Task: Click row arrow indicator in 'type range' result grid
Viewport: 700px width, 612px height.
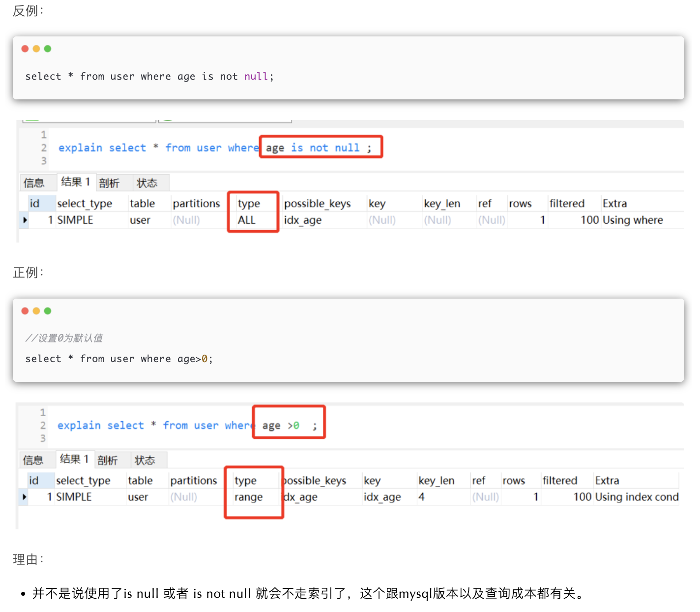Action: pos(24,497)
